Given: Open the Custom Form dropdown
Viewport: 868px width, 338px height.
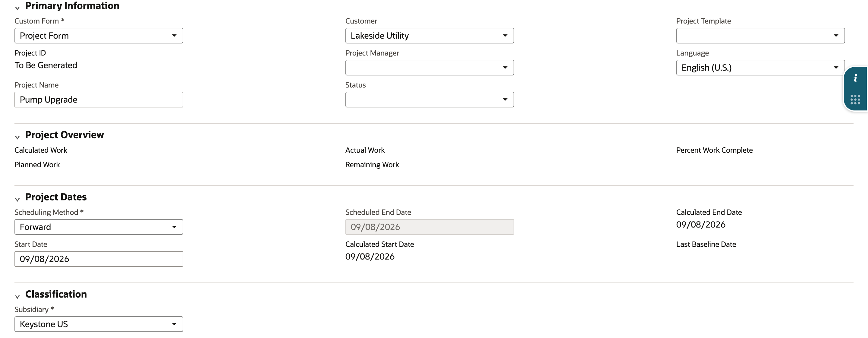Looking at the screenshot, I should [99, 35].
